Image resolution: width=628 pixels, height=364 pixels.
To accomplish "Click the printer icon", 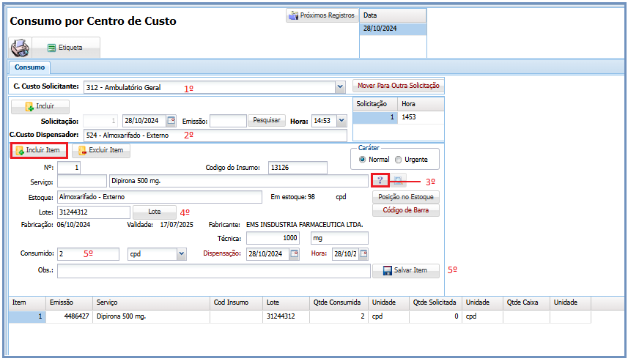I will tap(20, 48).
